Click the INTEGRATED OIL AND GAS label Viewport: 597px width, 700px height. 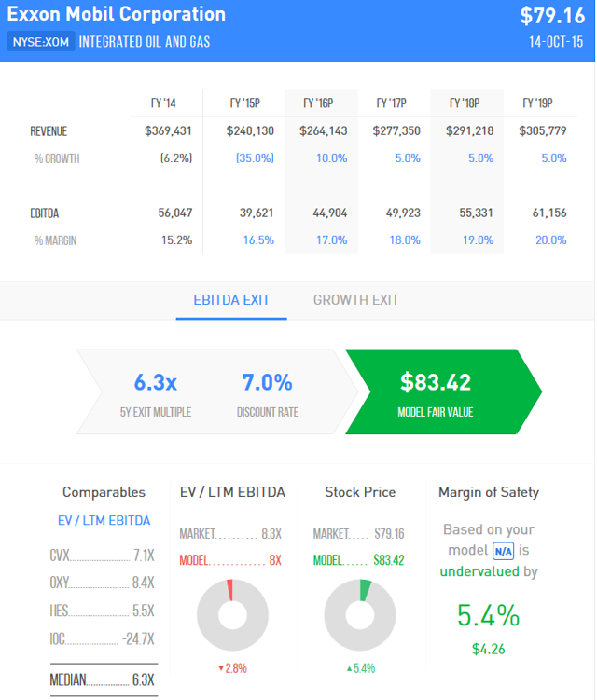pyautogui.click(x=145, y=42)
